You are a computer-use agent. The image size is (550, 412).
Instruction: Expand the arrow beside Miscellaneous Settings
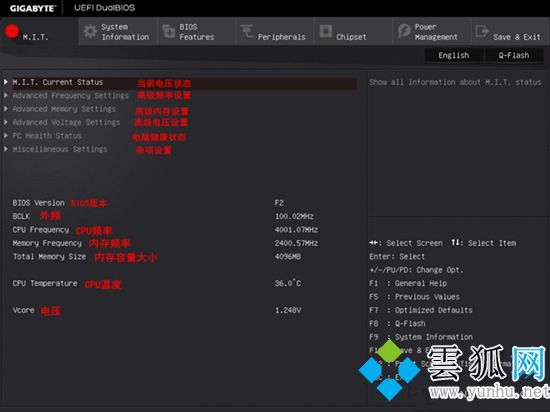click(6, 149)
